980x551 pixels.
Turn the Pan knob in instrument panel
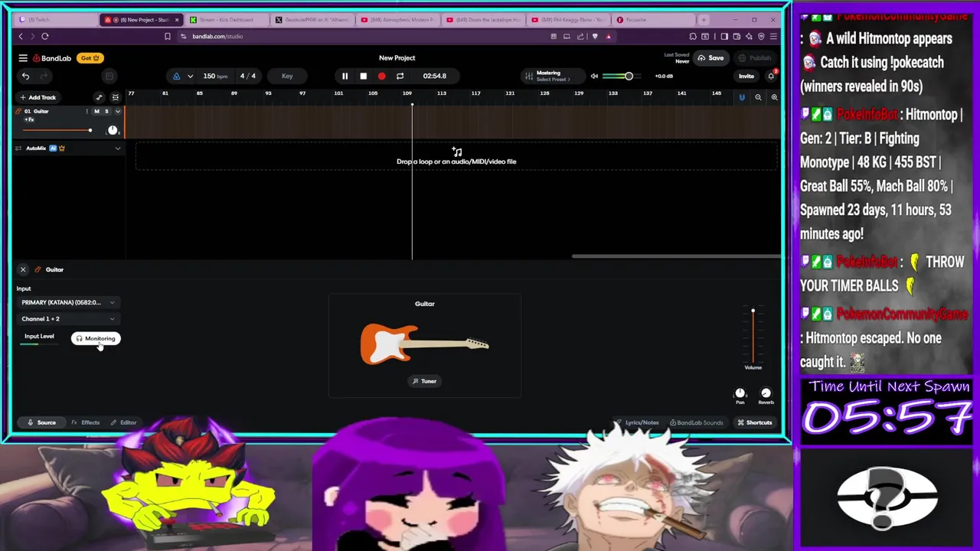740,393
